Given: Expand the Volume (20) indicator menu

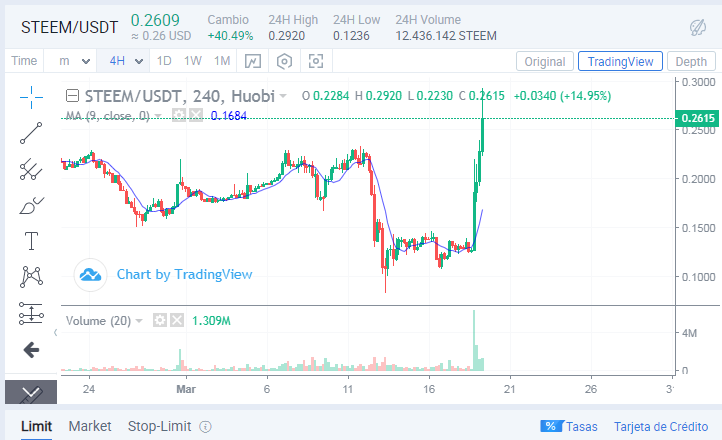Looking at the screenshot, I should coord(140,321).
